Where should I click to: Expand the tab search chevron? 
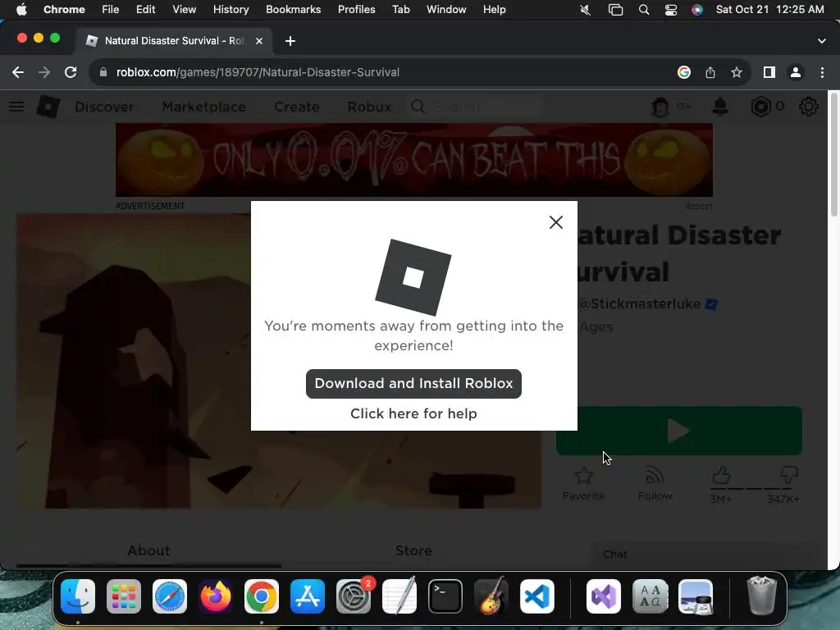(822, 41)
